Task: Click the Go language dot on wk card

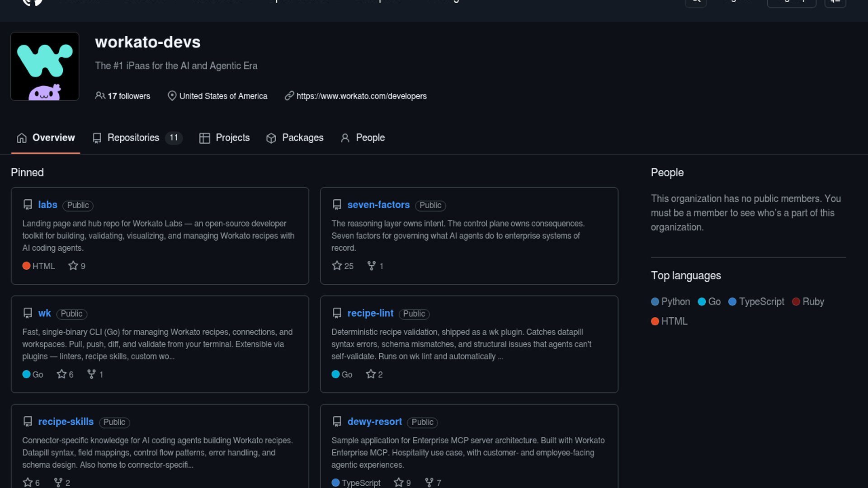Action: click(26, 374)
